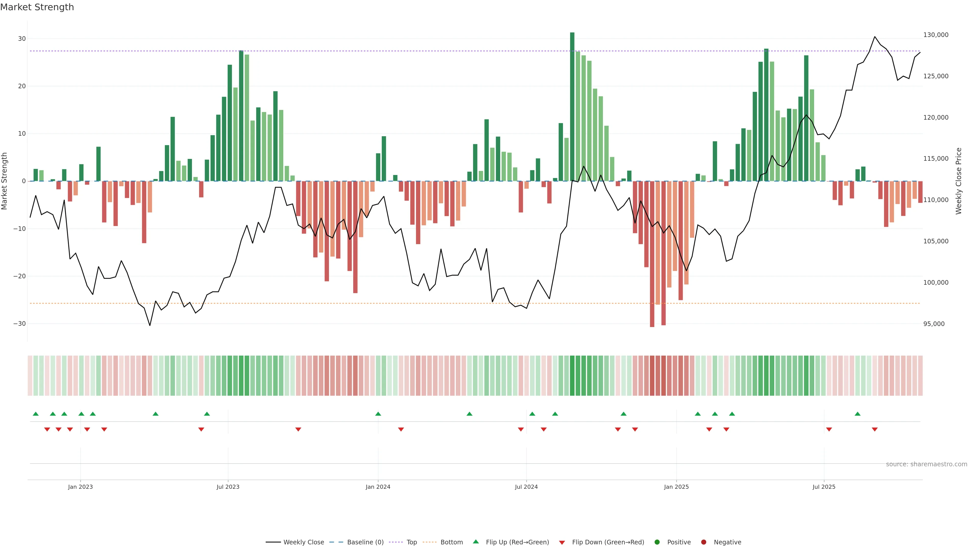The image size is (980, 551).
Task: Toggle the Flip Down (Green→Red) legend label
Action: coord(608,542)
